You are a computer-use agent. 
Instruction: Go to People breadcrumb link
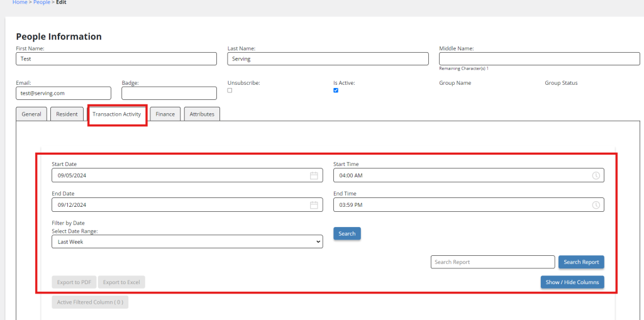coord(42,3)
